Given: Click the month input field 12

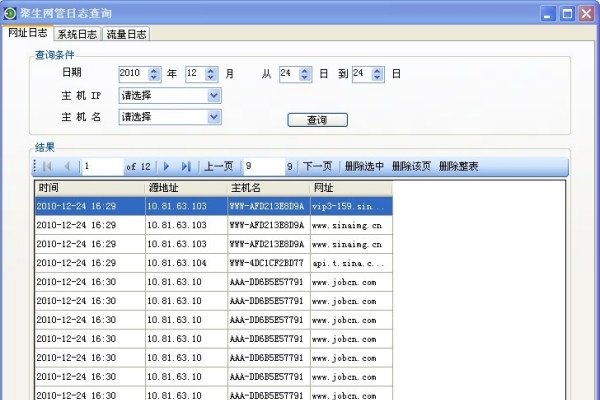Looking at the screenshot, I should [x=196, y=74].
